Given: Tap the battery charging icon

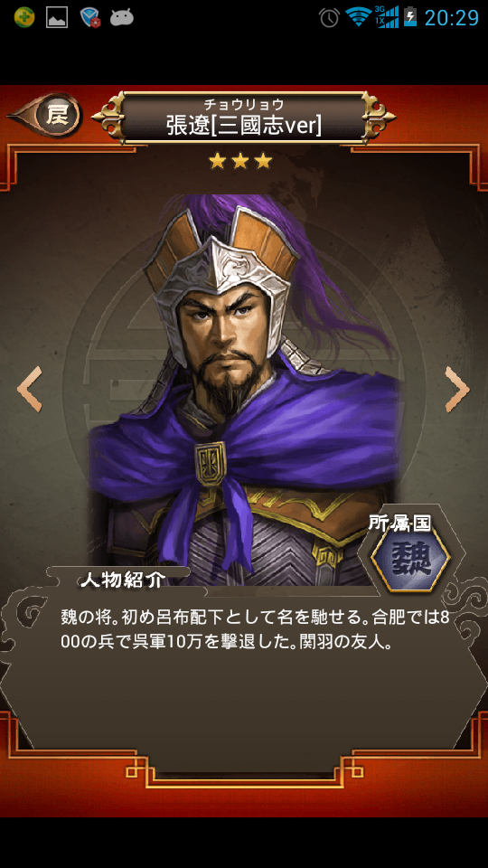Looking at the screenshot, I should (x=410, y=16).
